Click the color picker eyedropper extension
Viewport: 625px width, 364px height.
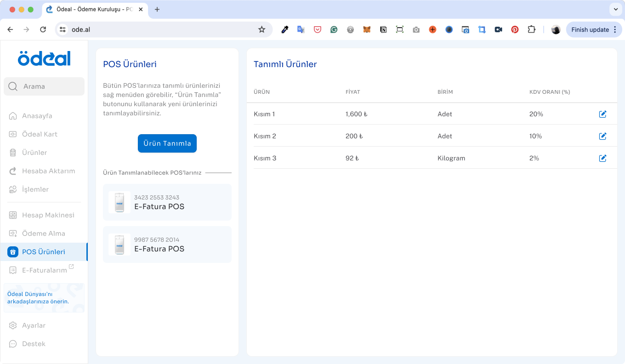point(285,29)
